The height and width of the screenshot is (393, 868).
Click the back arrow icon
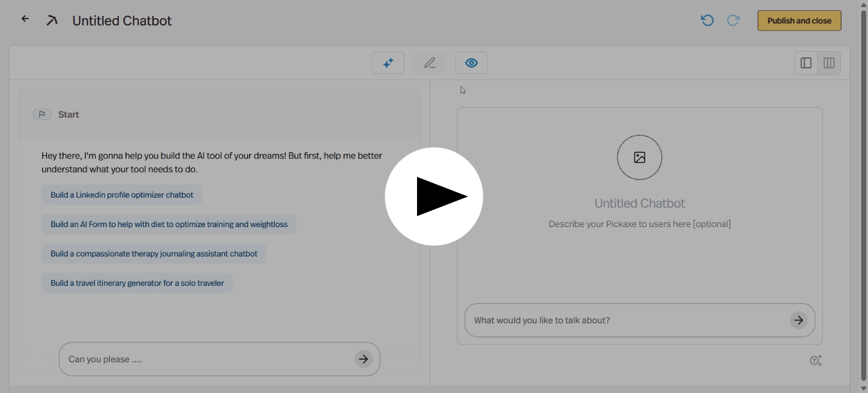coord(25,19)
